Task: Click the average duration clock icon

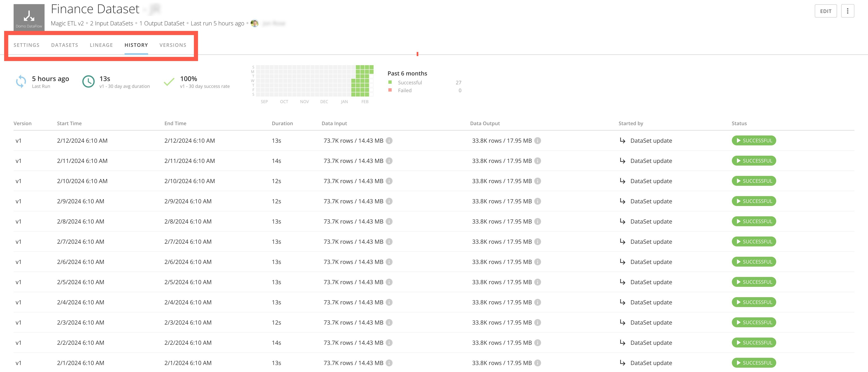Action: coord(89,81)
